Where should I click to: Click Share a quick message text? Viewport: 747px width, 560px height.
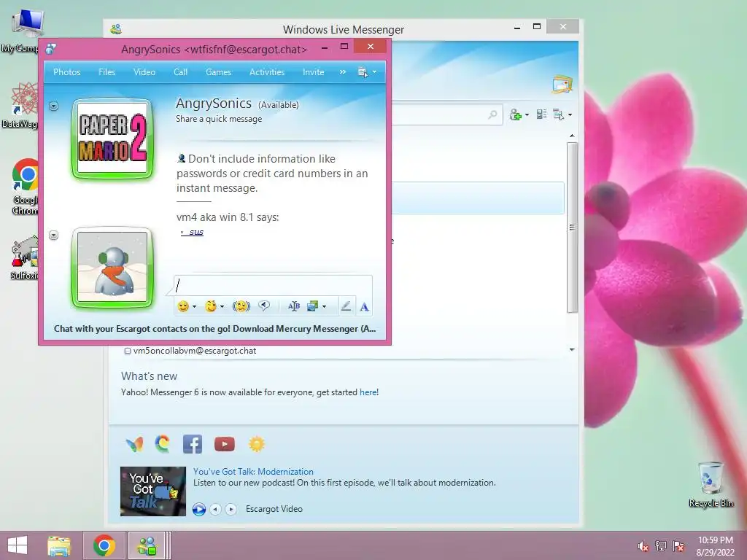point(219,119)
